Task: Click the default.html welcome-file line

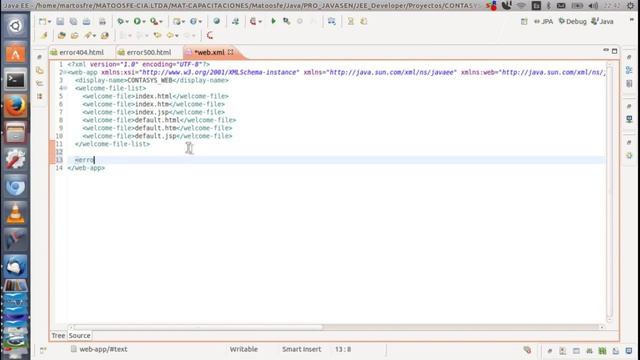Action: [x=159, y=120]
